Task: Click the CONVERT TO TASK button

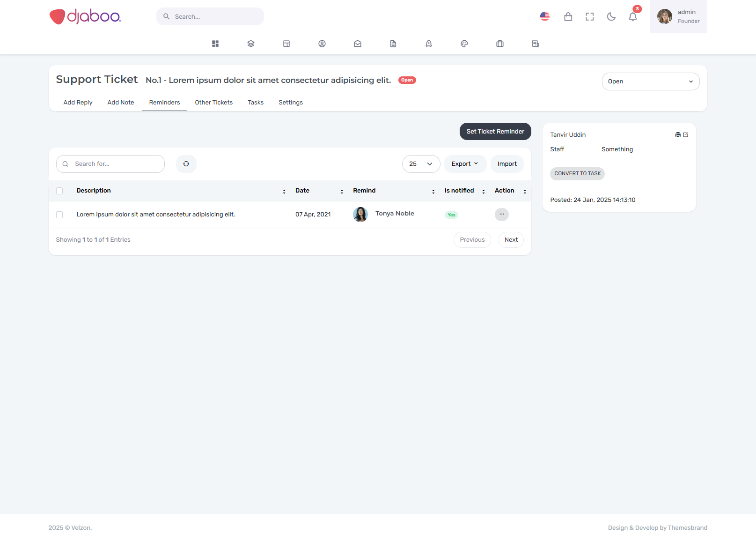Action: (x=577, y=174)
